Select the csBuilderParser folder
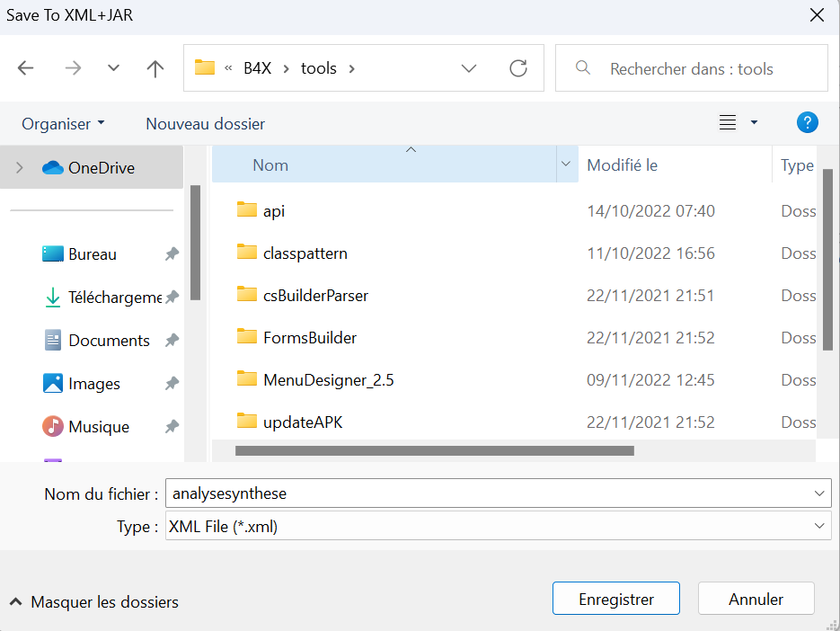840x631 pixels. click(x=315, y=296)
